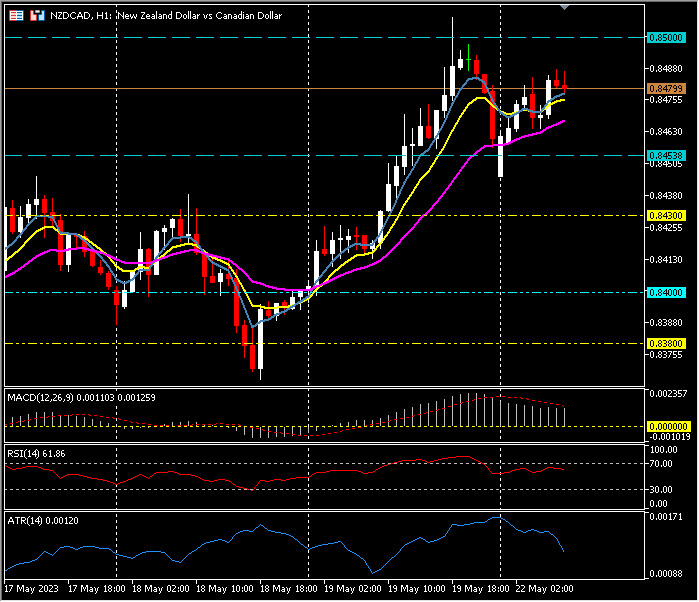Click the cyan 0.84000 price level label
Viewport: 699px width, 602px height.
click(x=666, y=292)
